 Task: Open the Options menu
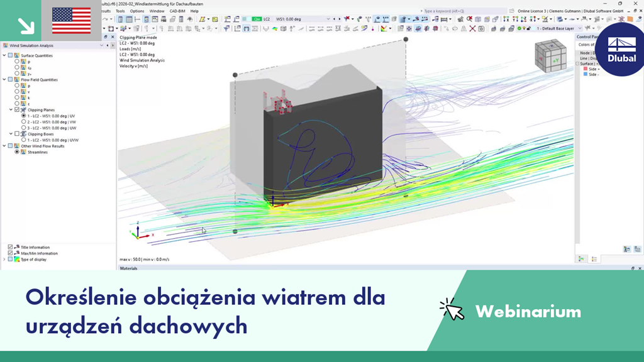(137, 11)
